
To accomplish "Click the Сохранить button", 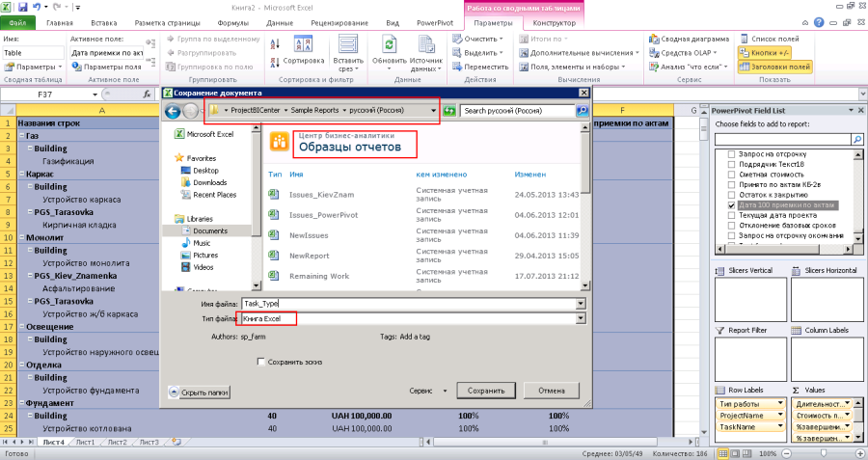I will click(x=486, y=391).
